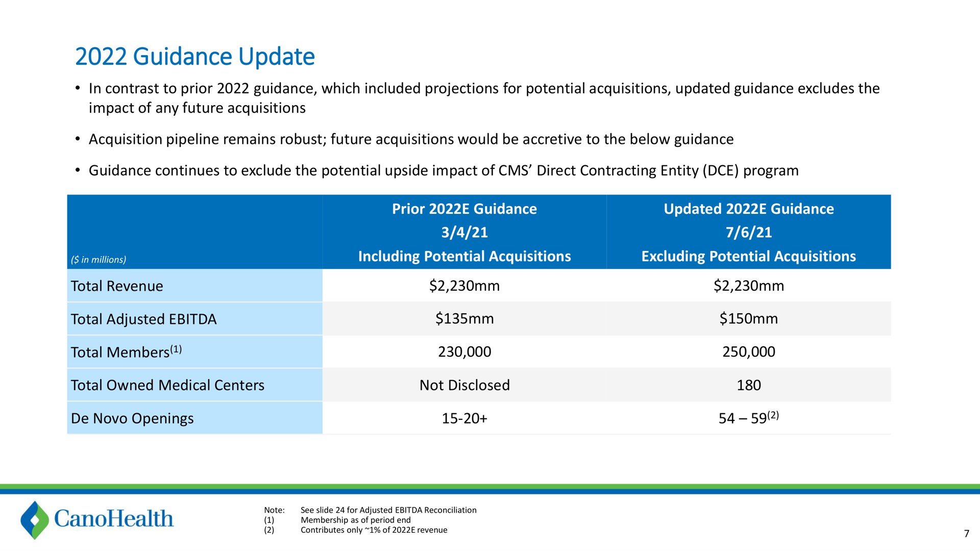980x551 pixels.
Task: Click the '3/4/21' date in header
Action: [x=464, y=233]
